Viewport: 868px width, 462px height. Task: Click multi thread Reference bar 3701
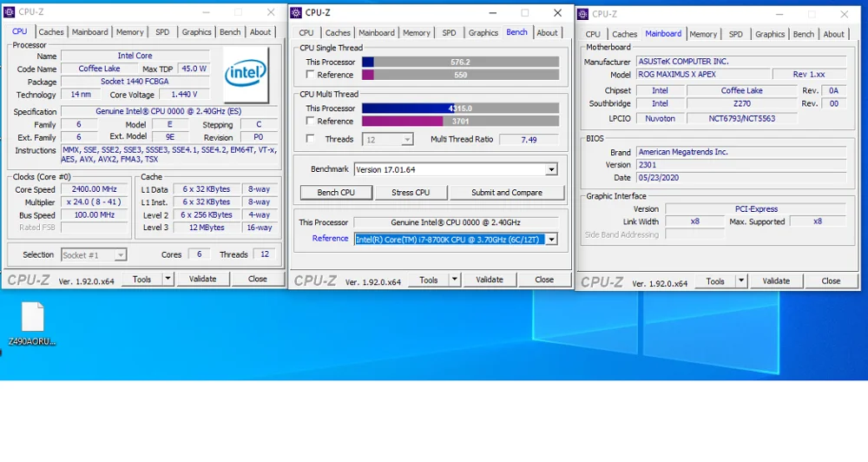click(x=461, y=122)
